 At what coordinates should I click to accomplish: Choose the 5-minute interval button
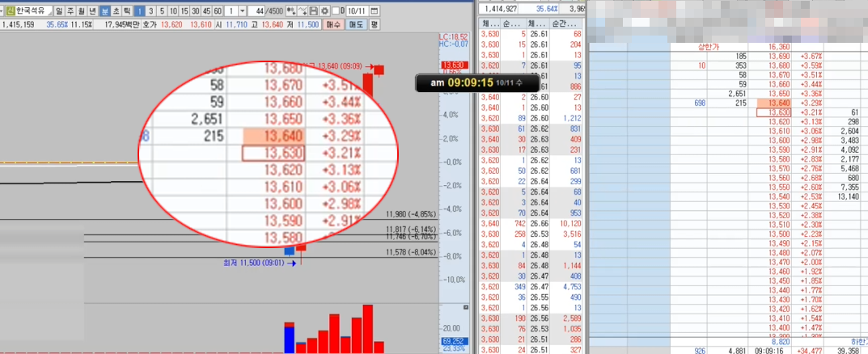[163, 11]
